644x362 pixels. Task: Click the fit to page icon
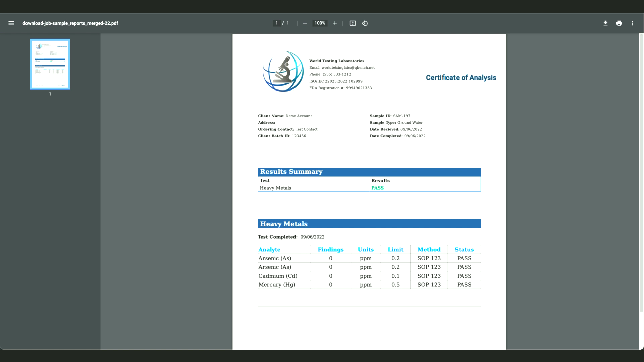point(353,23)
